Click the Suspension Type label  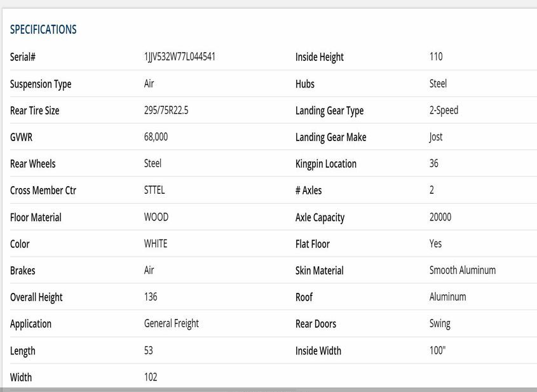pos(41,84)
